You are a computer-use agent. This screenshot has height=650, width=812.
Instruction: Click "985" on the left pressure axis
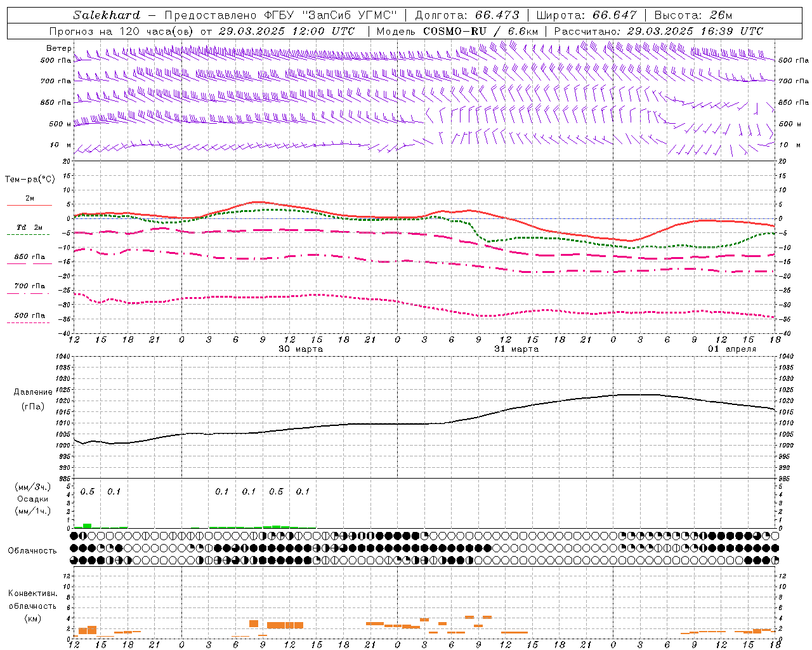point(63,479)
